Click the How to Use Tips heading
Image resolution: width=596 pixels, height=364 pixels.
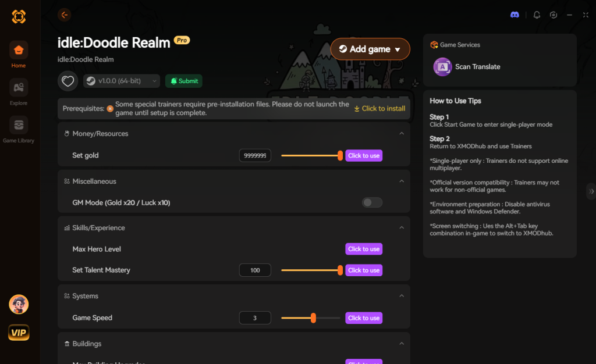(x=455, y=101)
